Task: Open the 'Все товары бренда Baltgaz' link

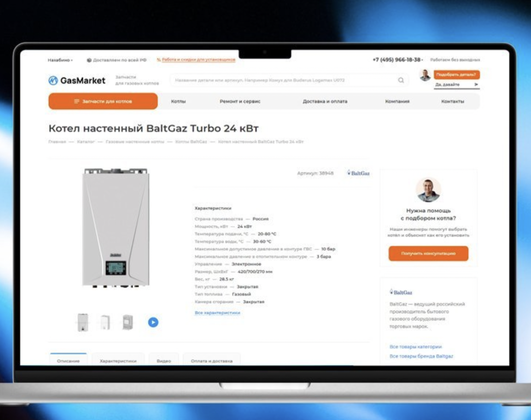Action: [x=421, y=356]
